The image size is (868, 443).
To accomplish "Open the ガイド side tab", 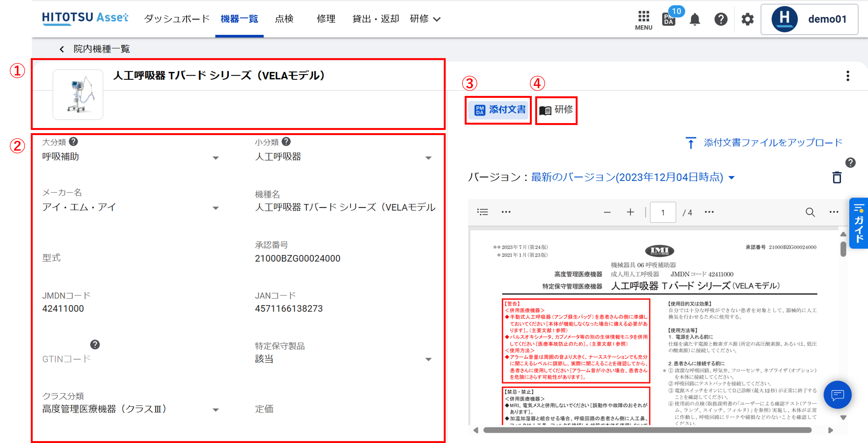I will pos(858,223).
